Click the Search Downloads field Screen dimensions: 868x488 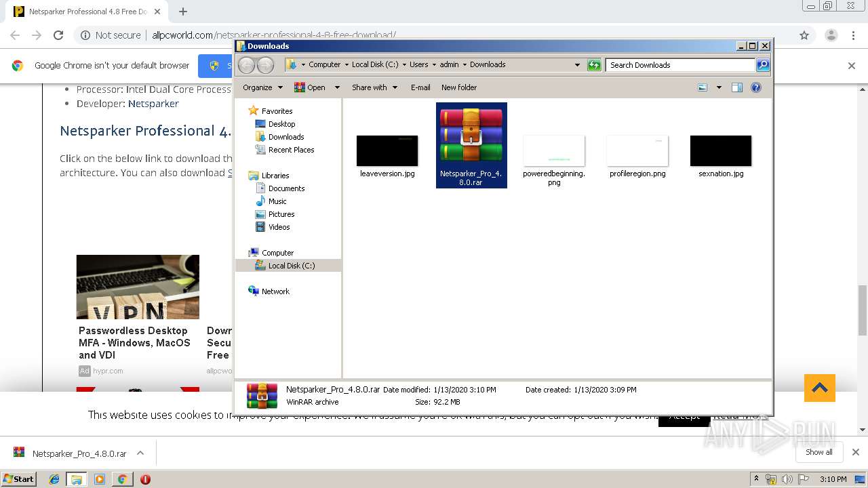[680, 65]
